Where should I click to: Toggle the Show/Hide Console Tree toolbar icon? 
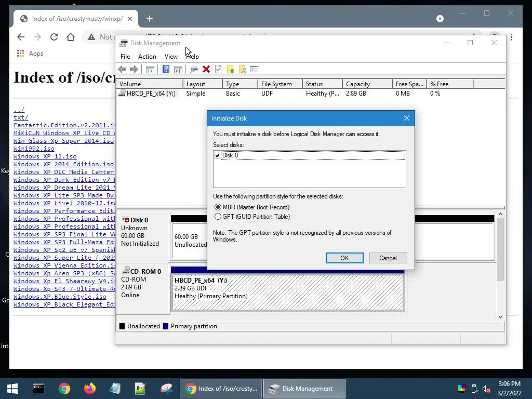tap(150, 70)
